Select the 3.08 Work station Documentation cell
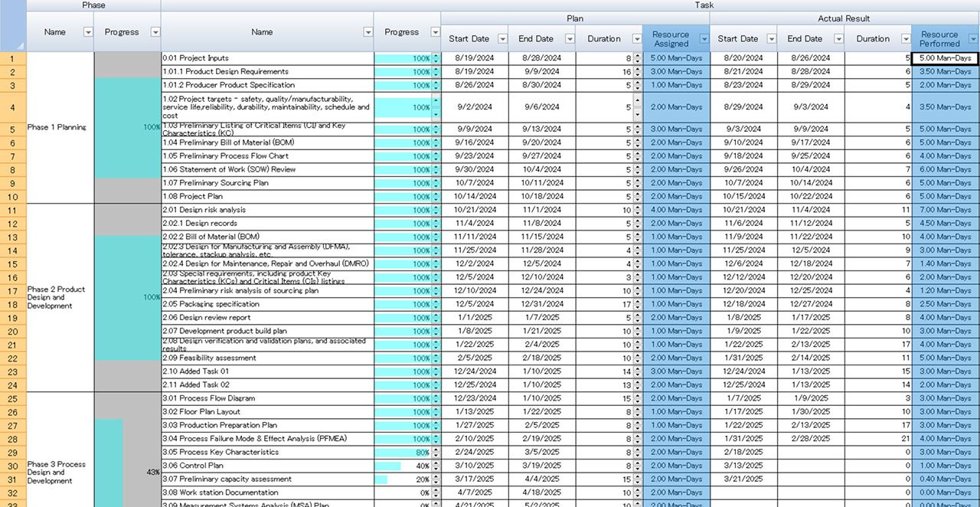Image resolution: width=980 pixels, height=507 pixels. pyautogui.click(x=267, y=492)
